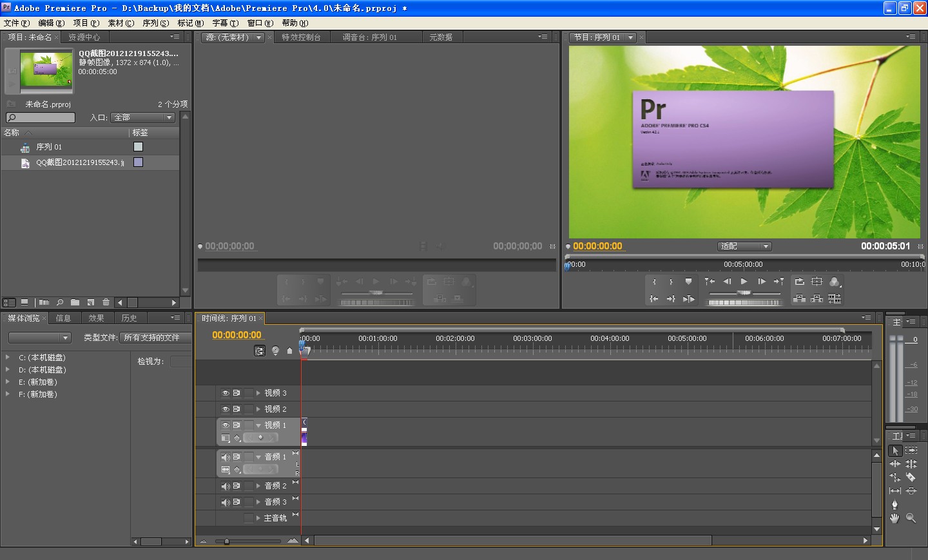928x560 pixels.
Task: Click the new bin folder icon
Action: coord(75,302)
